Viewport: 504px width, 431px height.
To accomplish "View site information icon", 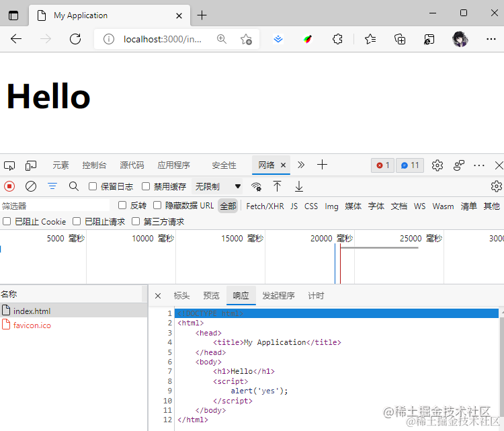I will pos(109,39).
